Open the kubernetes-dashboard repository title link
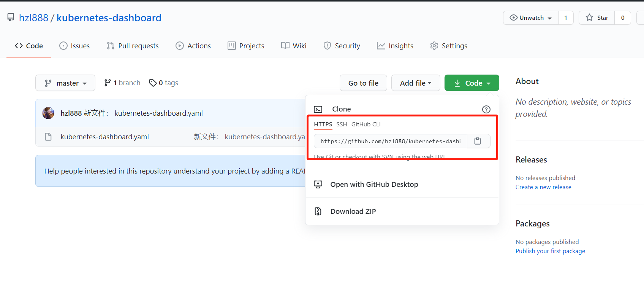The image size is (644, 282). 109,18
